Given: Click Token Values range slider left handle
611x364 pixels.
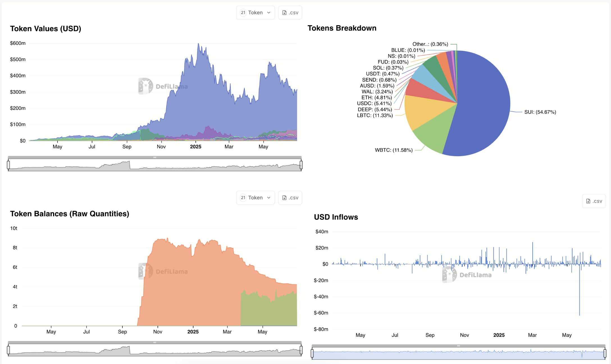Looking at the screenshot, I should click(8, 165).
